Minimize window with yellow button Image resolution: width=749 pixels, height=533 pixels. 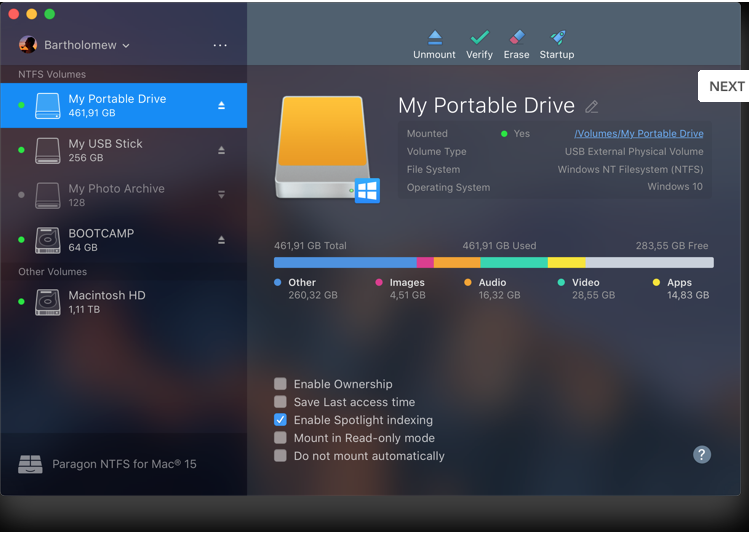point(32,14)
